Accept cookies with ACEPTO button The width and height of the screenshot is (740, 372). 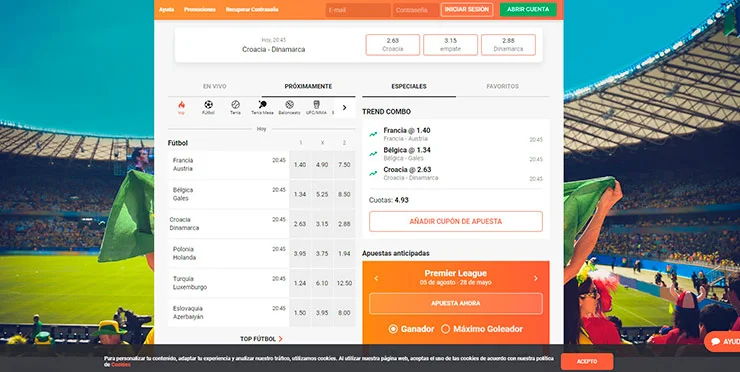587,362
